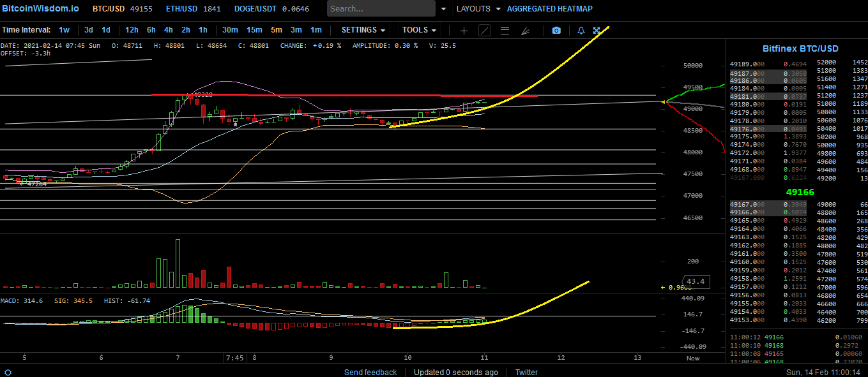Screen dimensions: 868x377
Task: Click the Now label on time axis
Action: [693, 359]
